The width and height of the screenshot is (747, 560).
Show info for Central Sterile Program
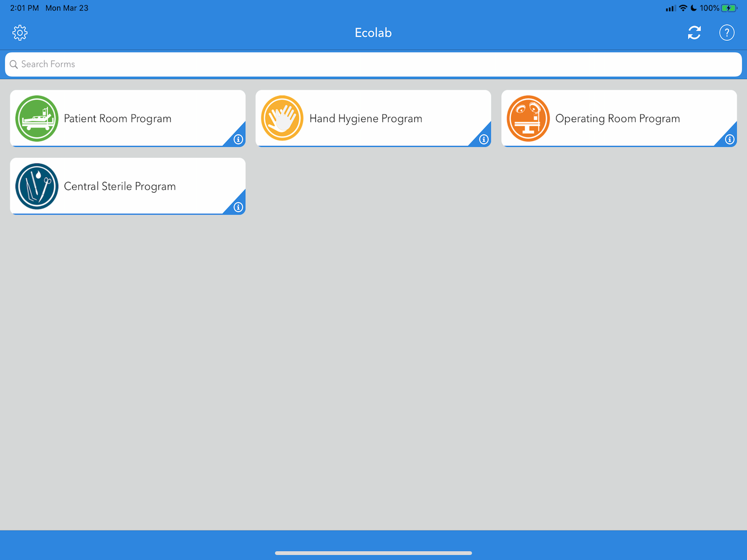click(238, 207)
